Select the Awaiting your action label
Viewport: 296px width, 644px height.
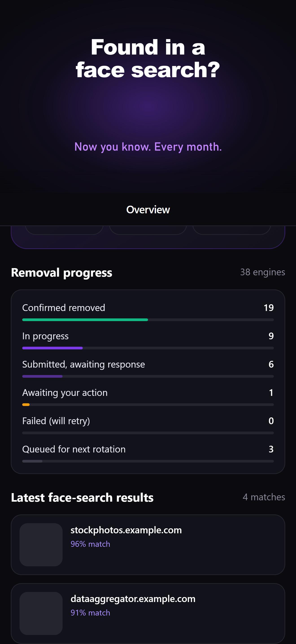coord(65,393)
